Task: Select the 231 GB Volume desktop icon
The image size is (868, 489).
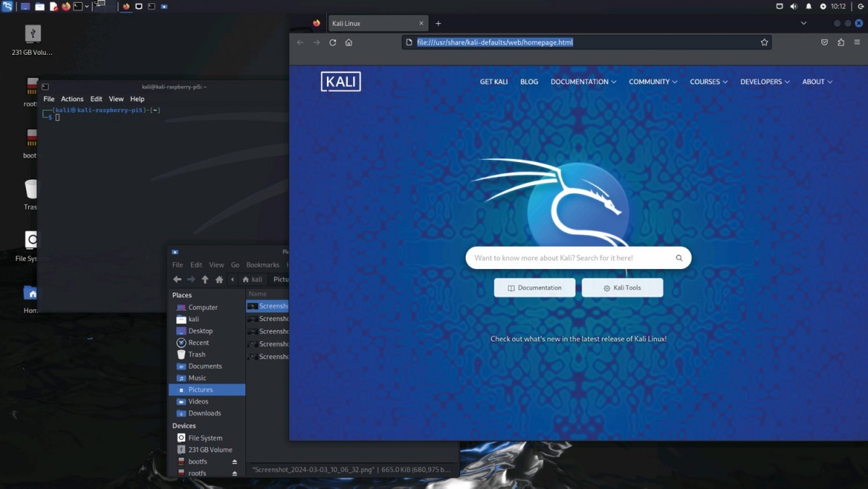Action: point(33,41)
